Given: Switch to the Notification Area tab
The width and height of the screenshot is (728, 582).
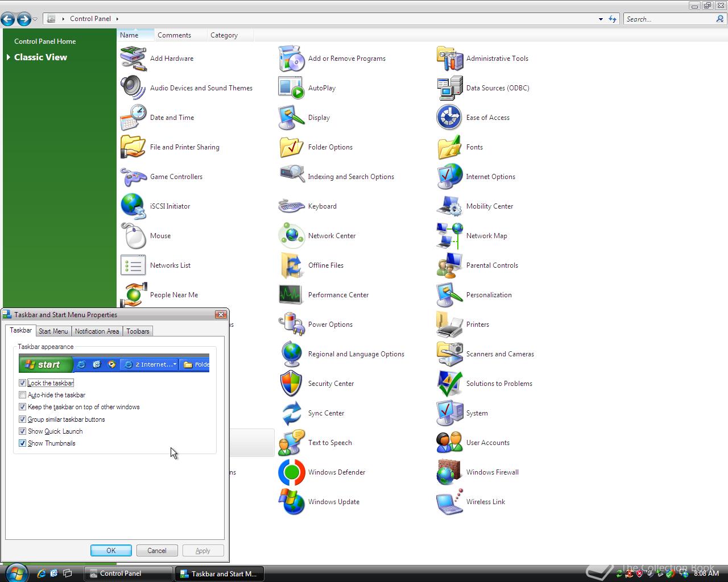Looking at the screenshot, I should click(x=97, y=331).
